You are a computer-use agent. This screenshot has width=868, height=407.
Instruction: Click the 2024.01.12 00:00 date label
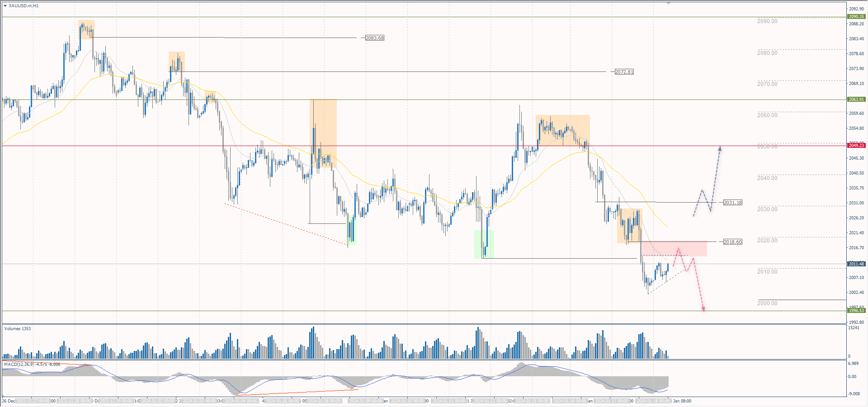(490, 401)
